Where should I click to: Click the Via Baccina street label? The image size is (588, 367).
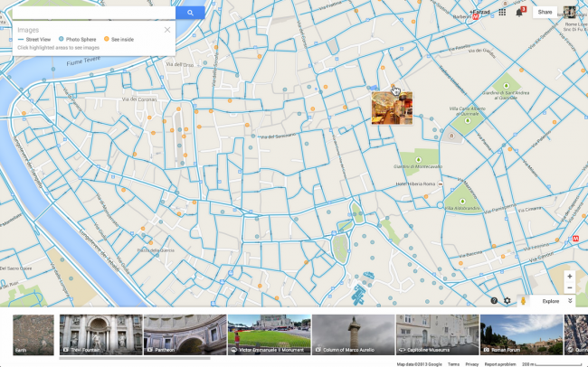click(470, 254)
